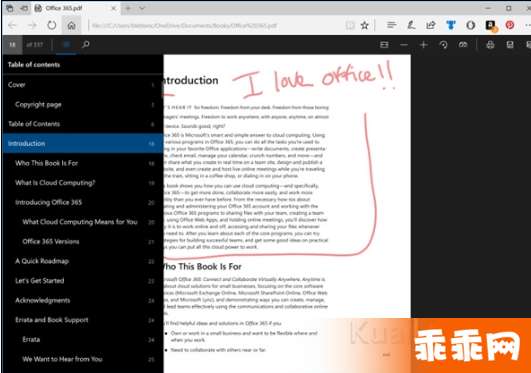
Task: Jump to Who This Book Is For entry
Action: click(82, 163)
